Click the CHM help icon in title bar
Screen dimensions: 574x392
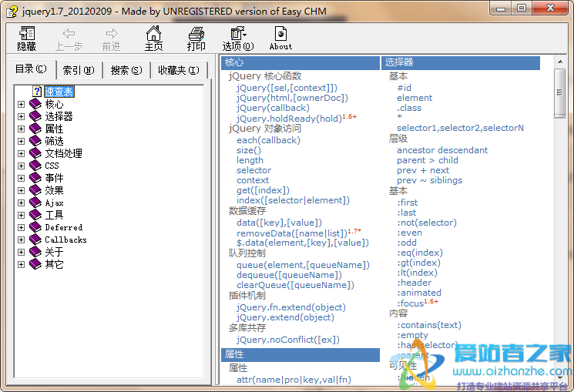12,12
